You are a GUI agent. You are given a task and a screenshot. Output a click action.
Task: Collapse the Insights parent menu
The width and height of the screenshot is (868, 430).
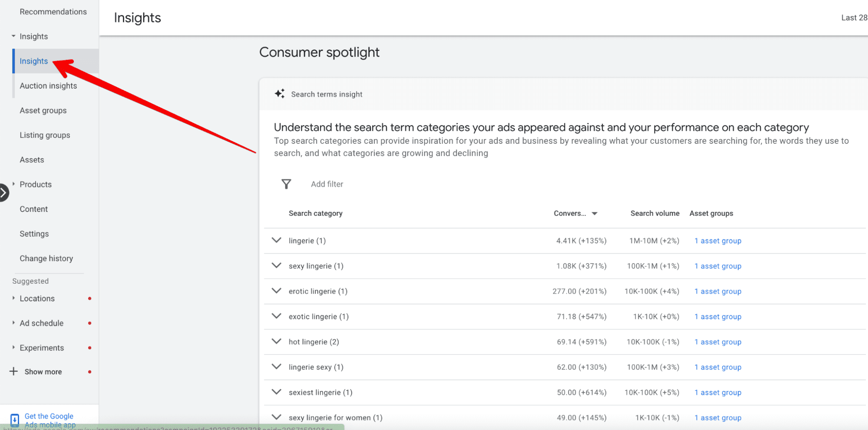13,36
